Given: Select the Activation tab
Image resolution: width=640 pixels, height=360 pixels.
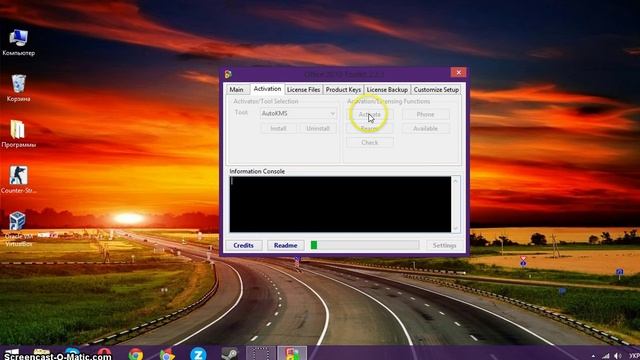Looking at the screenshot, I should point(267,89).
